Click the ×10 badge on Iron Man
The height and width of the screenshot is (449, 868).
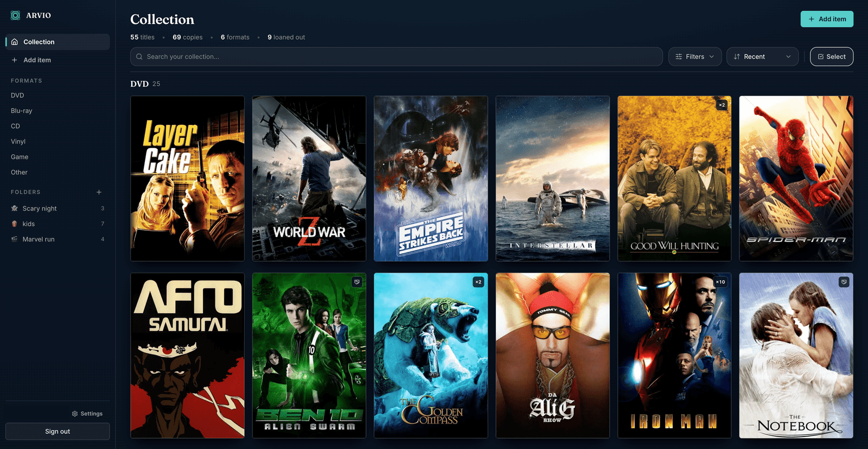[720, 282]
